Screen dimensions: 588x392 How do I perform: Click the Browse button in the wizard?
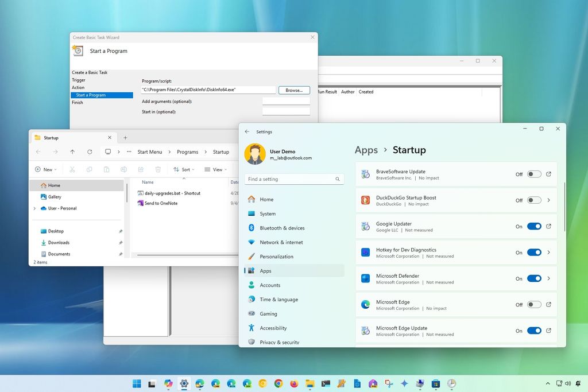pyautogui.click(x=293, y=90)
